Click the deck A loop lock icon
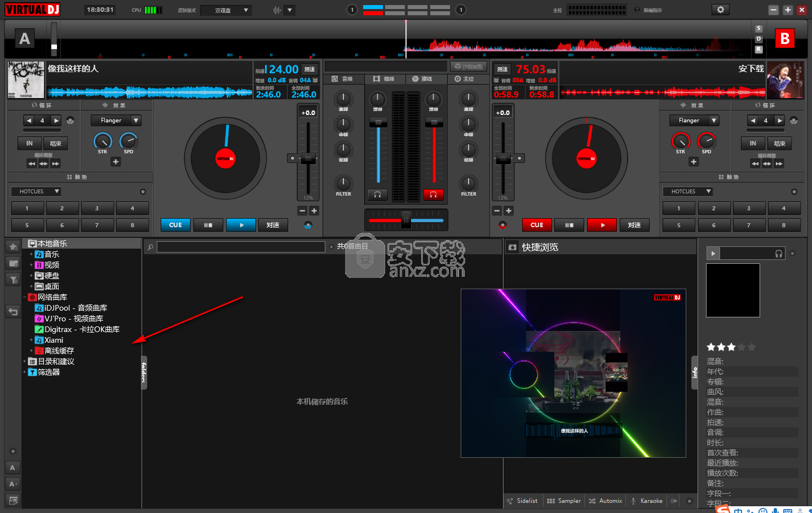This screenshot has height=513, width=812. [x=70, y=120]
